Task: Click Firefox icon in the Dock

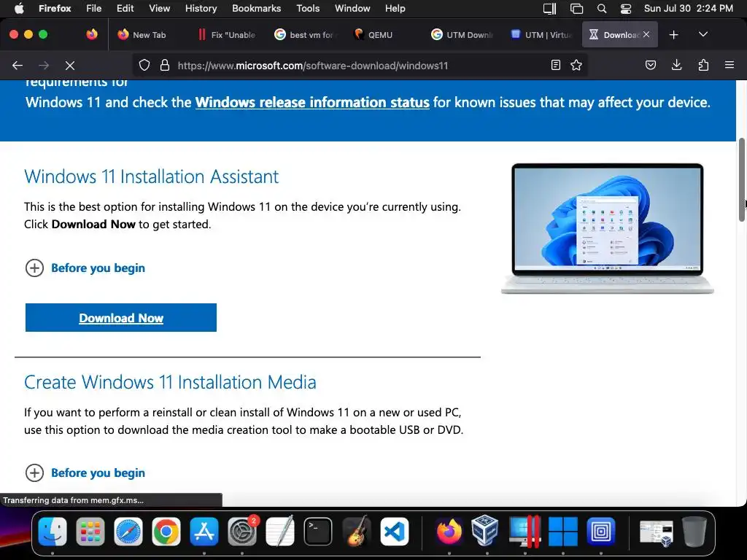Action: (449, 532)
